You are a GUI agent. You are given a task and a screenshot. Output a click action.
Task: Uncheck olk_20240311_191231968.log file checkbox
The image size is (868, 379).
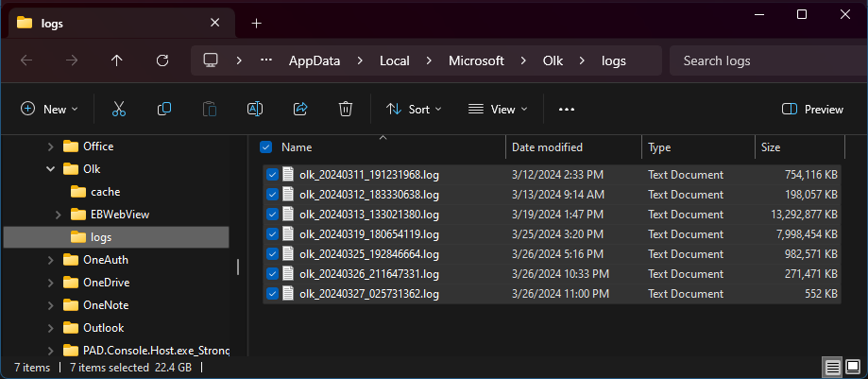[x=272, y=175]
